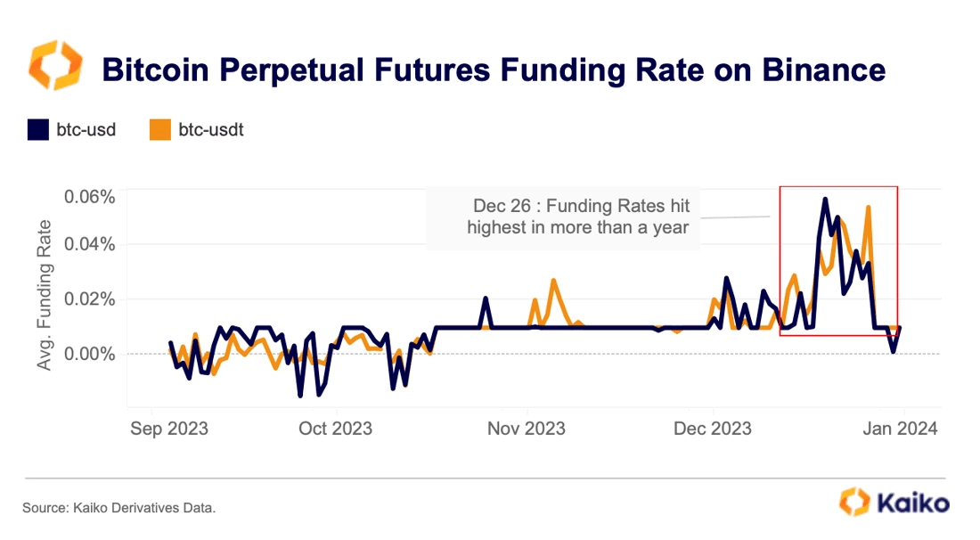Click the chart title text
The image size is (980, 540).
[x=494, y=70]
